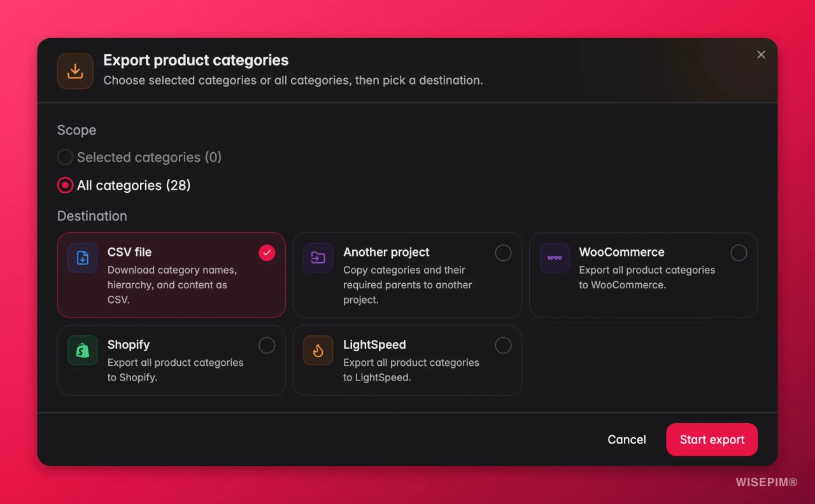This screenshot has height=504, width=815.
Task: Click the WooCommerce card title
Action: 621,252
